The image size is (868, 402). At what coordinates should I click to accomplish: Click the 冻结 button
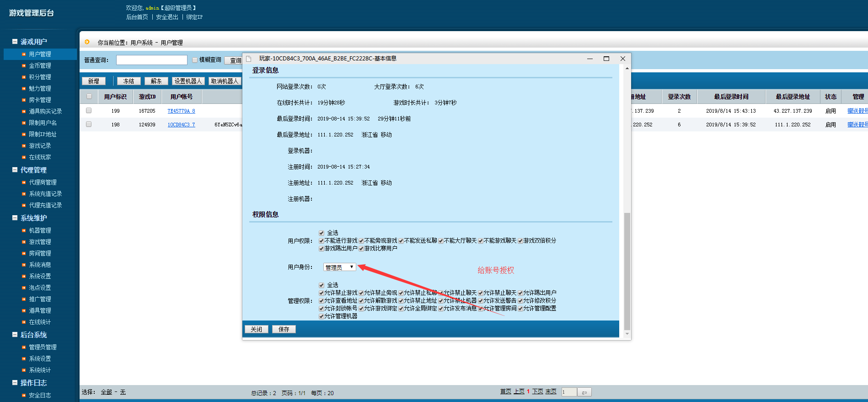pos(129,81)
